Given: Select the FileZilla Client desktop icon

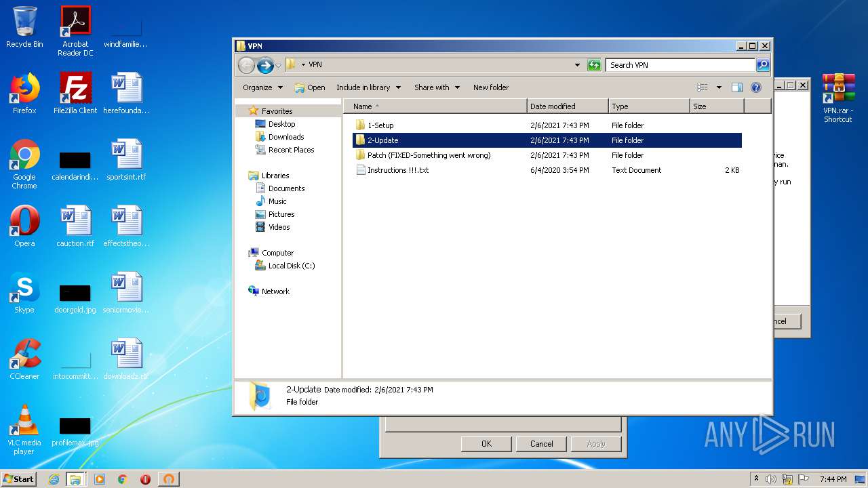Looking at the screenshot, I should pos(75,94).
